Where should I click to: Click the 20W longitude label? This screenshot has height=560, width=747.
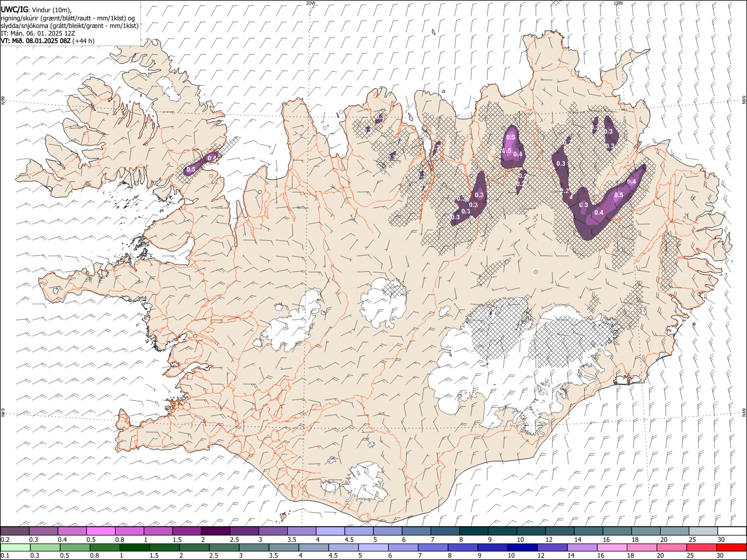pyautogui.click(x=310, y=3)
